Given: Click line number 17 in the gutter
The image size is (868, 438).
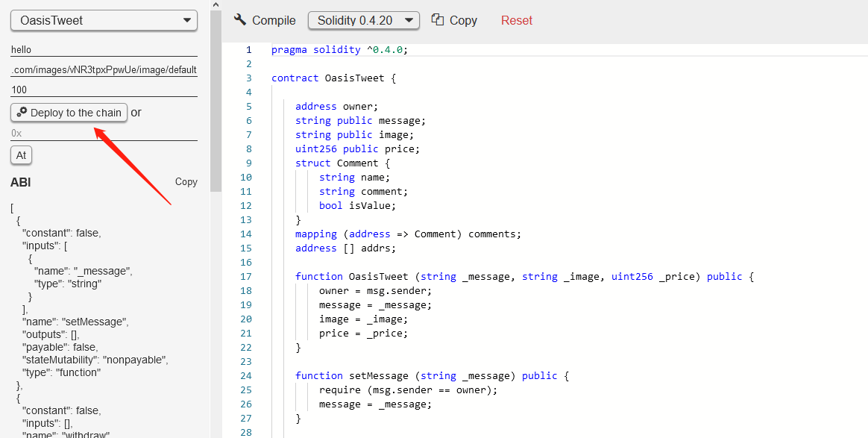Looking at the screenshot, I should (246, 276).
